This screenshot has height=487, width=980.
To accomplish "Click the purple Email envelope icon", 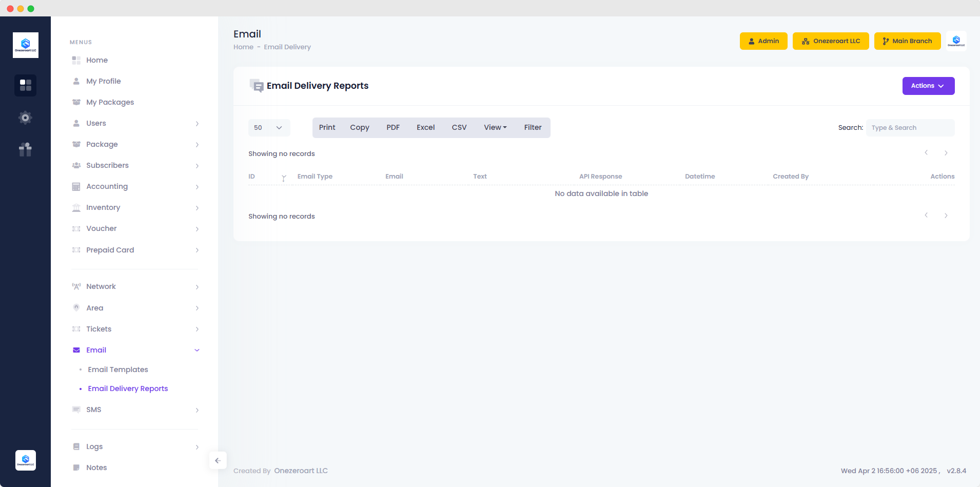I will click(x=76, y=350).
